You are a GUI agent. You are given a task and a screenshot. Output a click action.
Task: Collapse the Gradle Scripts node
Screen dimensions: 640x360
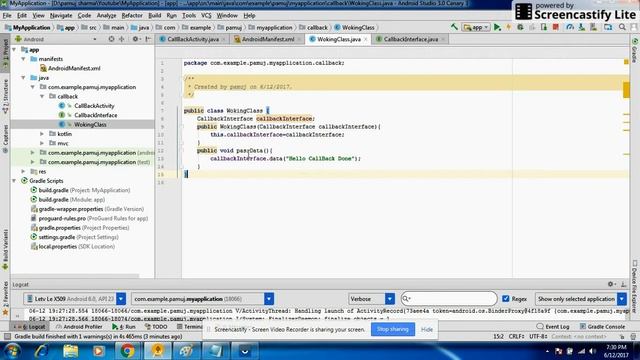(15, 181)
